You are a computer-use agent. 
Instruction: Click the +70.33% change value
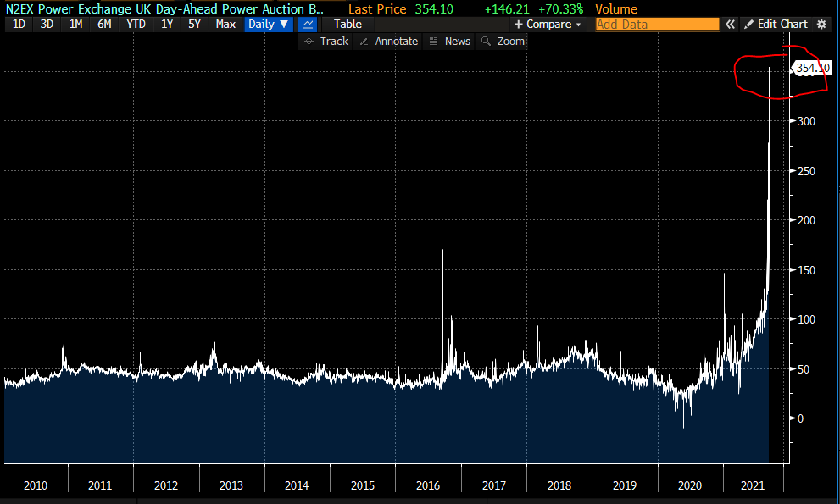561,9
